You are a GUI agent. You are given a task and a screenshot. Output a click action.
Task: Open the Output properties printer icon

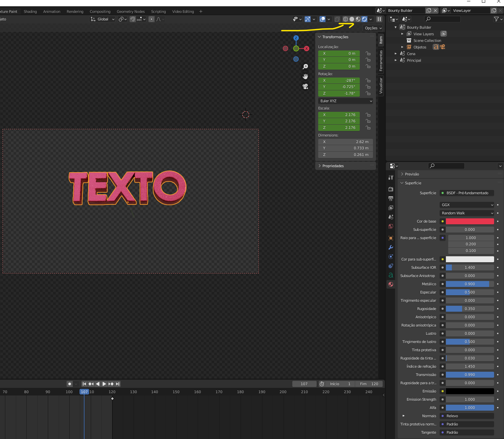point(391,199)
